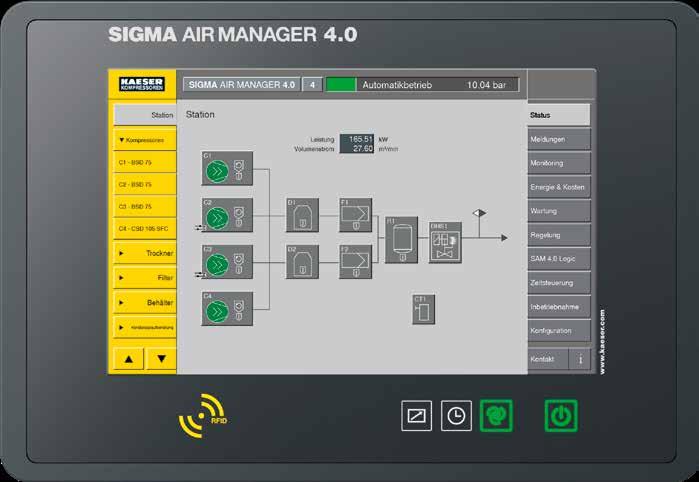Viewport: 699px width, 482px height.
Task: Open air receiver R1 tank icon
Action: click(x=402, y=240)
